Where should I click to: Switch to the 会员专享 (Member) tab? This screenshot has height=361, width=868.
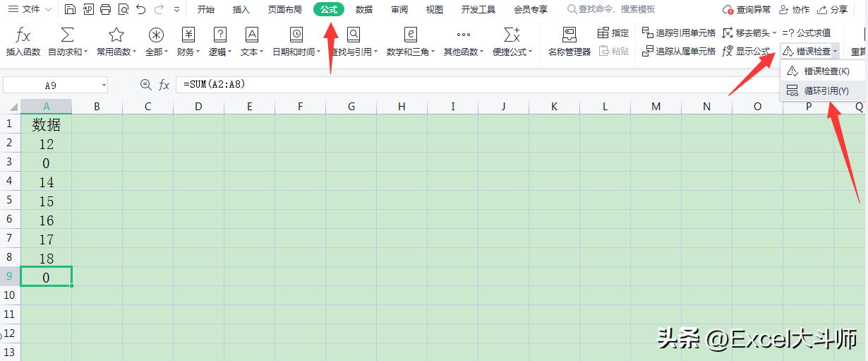tap(531, 9)
